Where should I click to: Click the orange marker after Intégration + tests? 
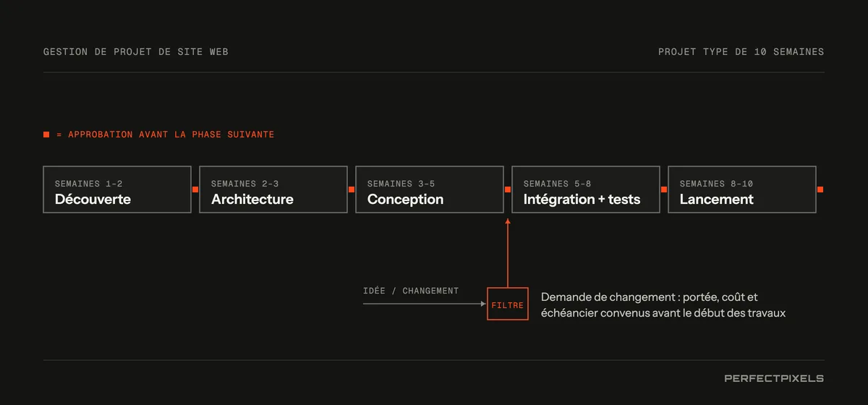(x=664, y=189)
